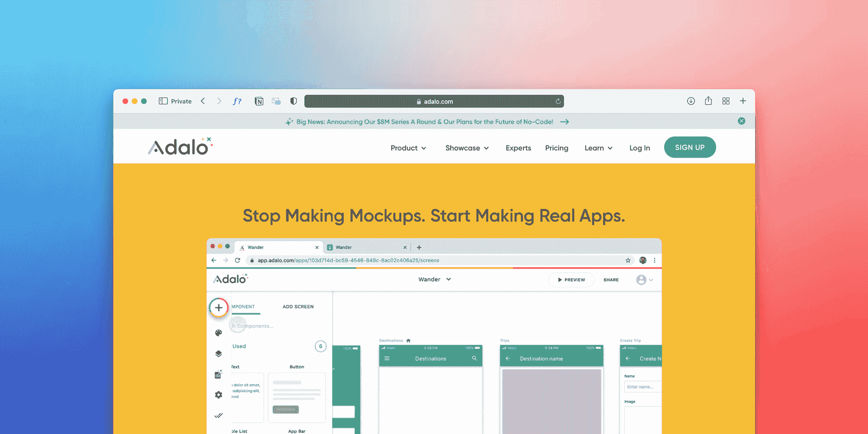
Task: Click the PREVIEW button
Action: pyautogui.click(x=571, y=280)
